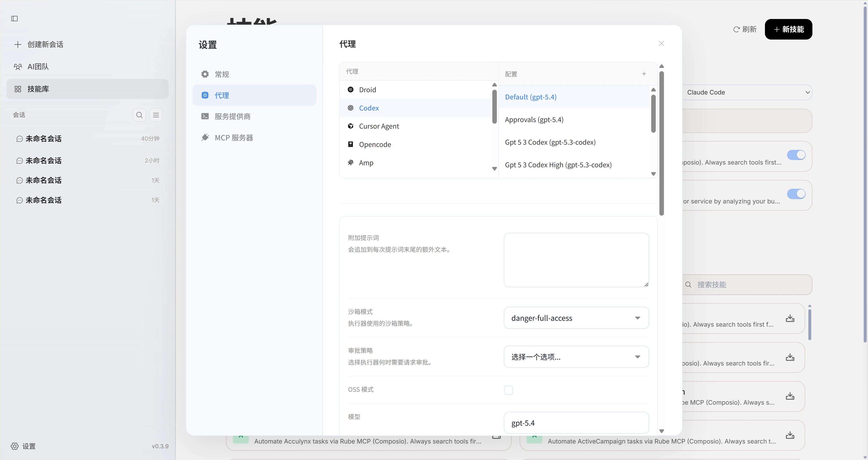Open the Claude Code dropdown
Viewport: 868px width, 460px height.
point(747,92)
